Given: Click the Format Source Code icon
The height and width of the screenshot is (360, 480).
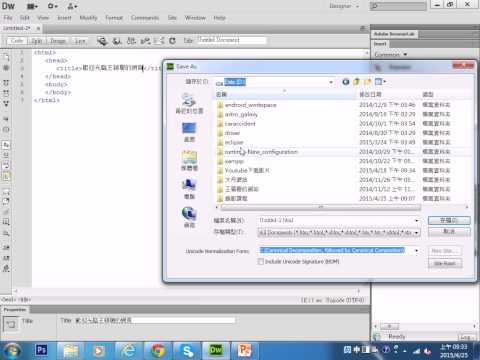Looking at the screenshot, I should coord(6,269).
